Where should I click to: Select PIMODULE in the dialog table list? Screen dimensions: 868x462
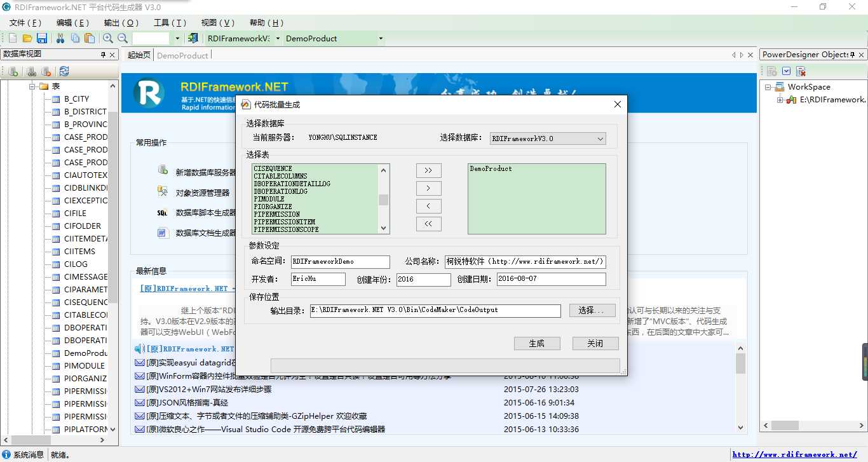pyautogui.click(x=269, y=199)
